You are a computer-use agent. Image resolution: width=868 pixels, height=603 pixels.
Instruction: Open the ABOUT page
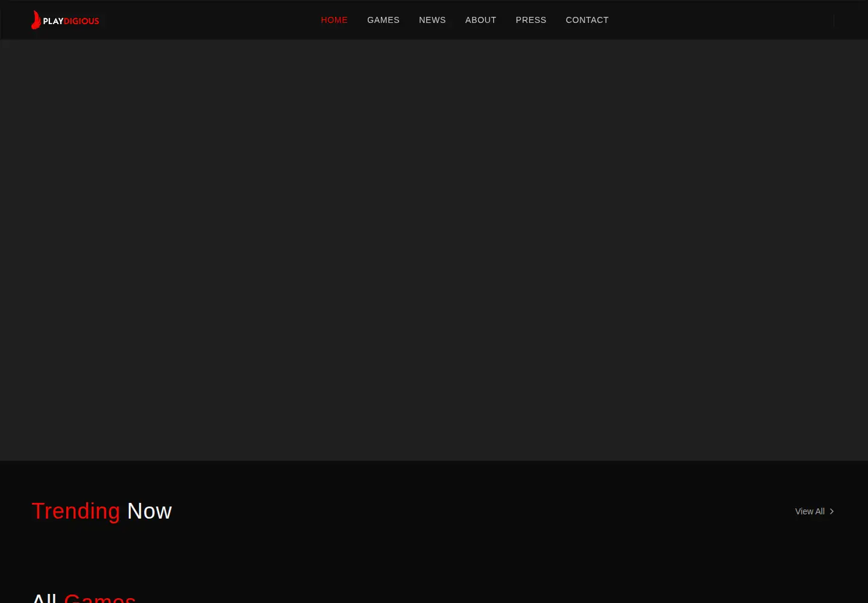480,20
